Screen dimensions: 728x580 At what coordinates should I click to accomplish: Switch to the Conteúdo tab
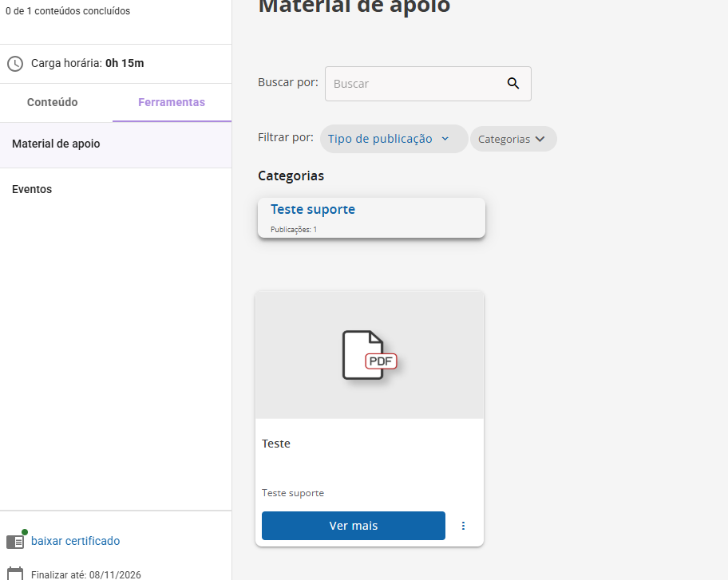click(53, 102)
